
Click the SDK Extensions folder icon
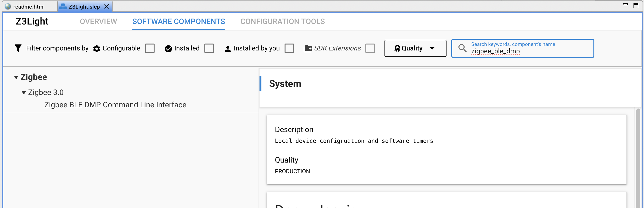pyautogui.click(x=308, y=49)
